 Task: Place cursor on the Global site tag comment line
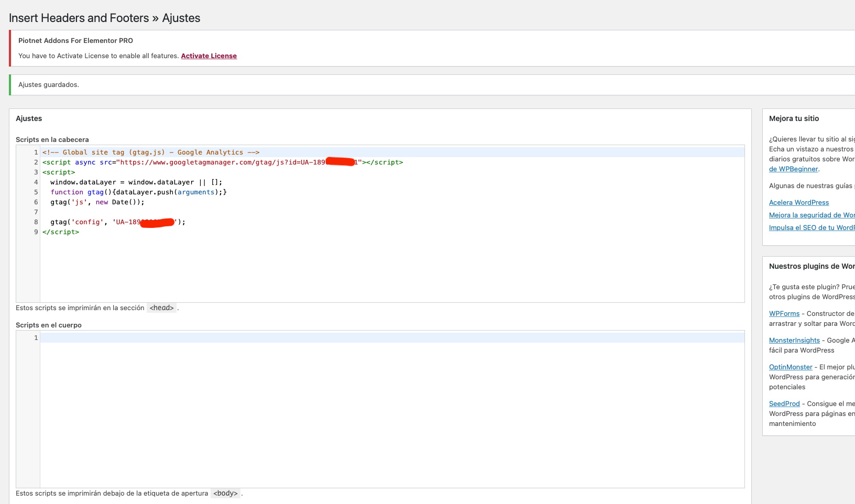[x=151, y=152]
